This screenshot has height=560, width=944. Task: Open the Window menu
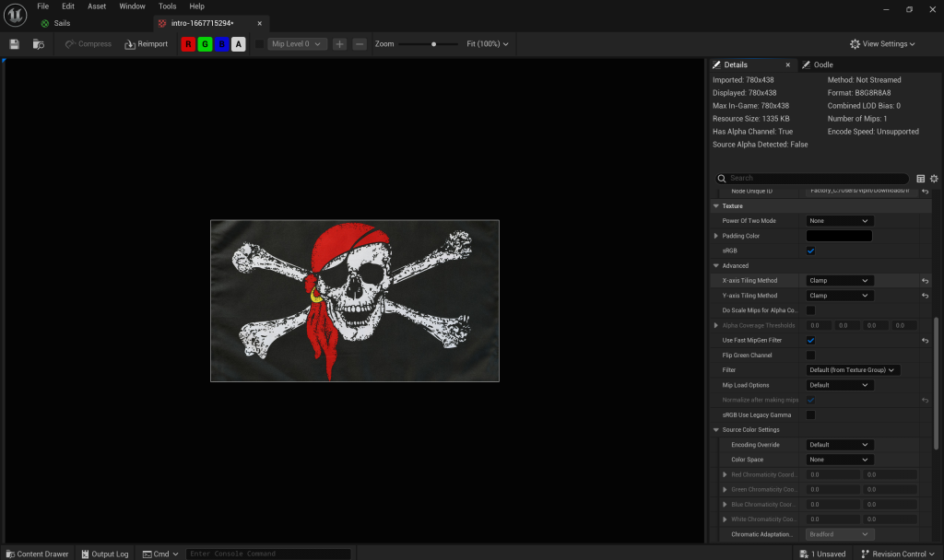click(132, 6)
